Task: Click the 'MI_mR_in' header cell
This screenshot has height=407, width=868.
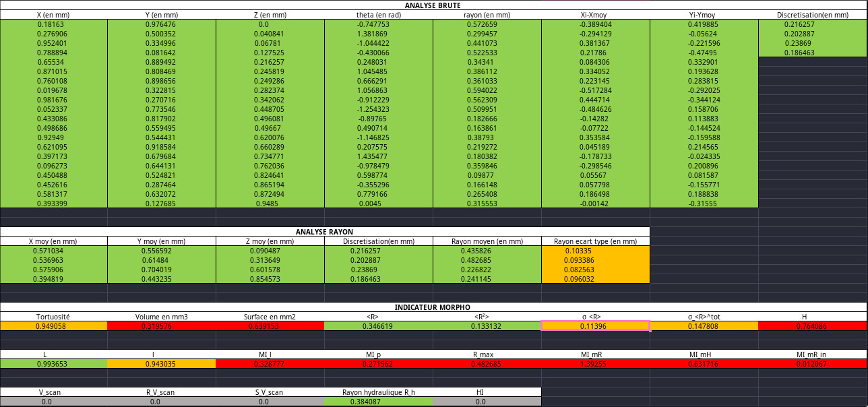Action: tap(813, 354)
